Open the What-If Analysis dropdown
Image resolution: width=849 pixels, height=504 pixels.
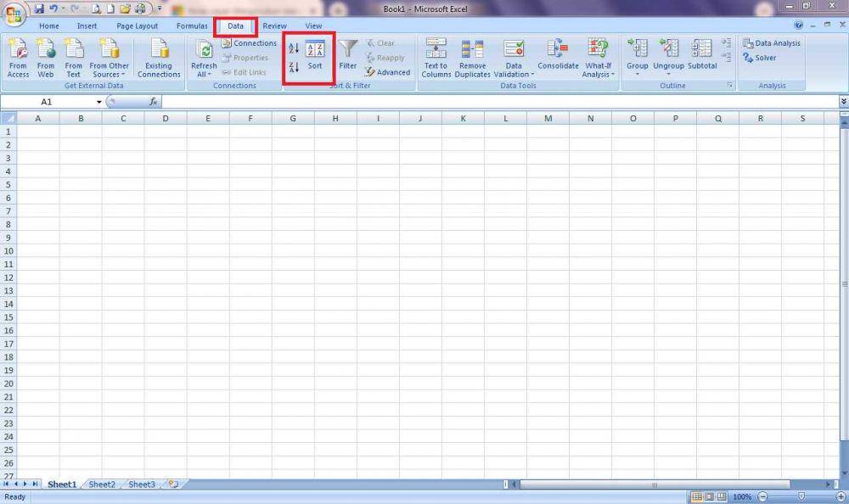[598, 59]
